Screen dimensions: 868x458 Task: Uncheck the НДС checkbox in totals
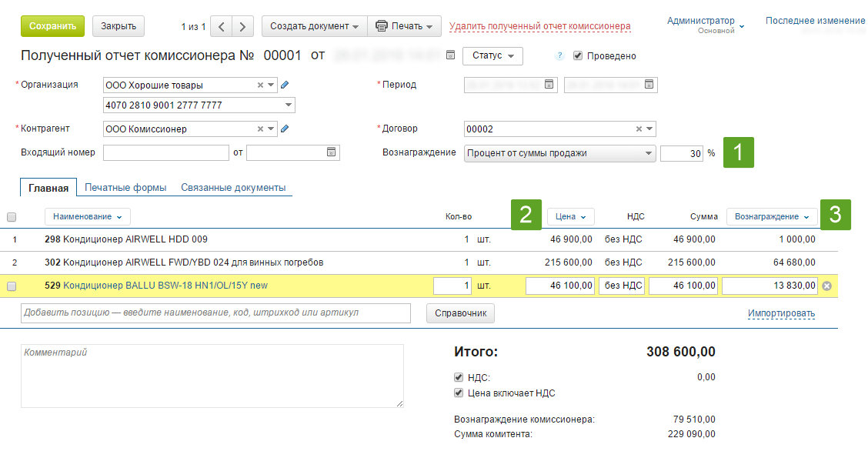pyautogui.click(x=459, y=377)
